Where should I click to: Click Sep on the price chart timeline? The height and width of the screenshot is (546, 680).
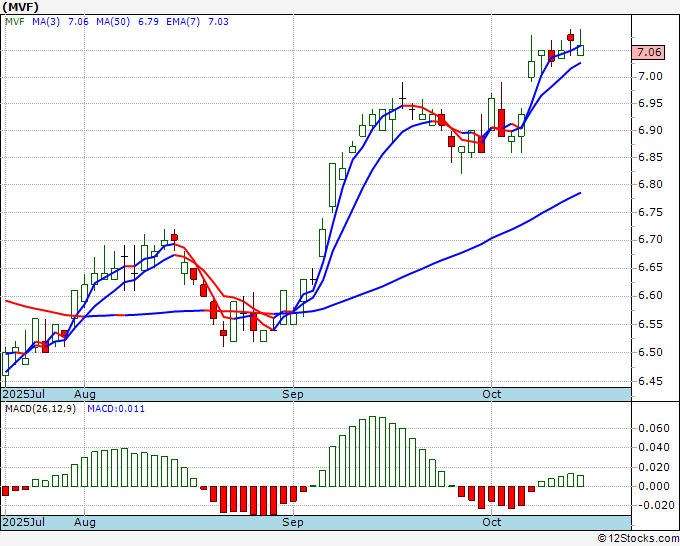pos(293,394)
